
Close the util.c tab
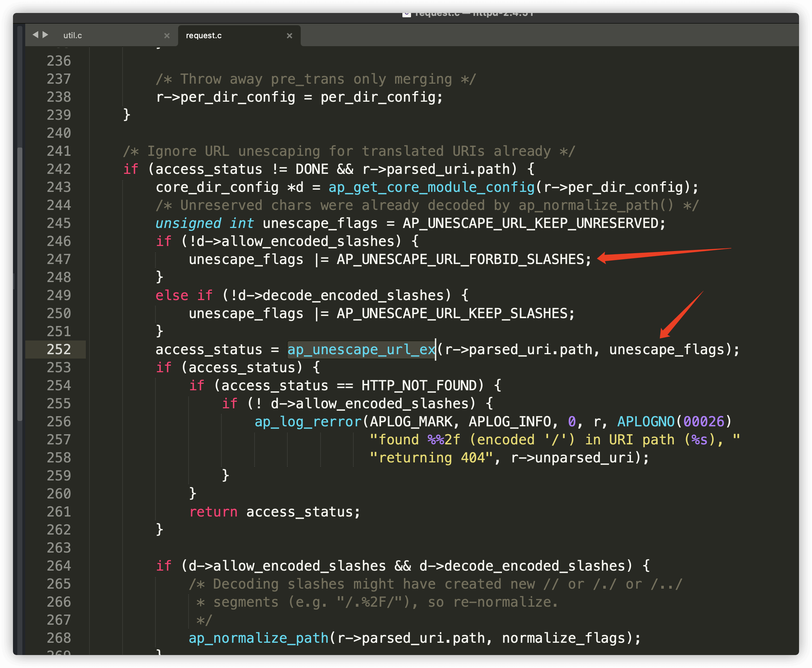coord(167,36)
